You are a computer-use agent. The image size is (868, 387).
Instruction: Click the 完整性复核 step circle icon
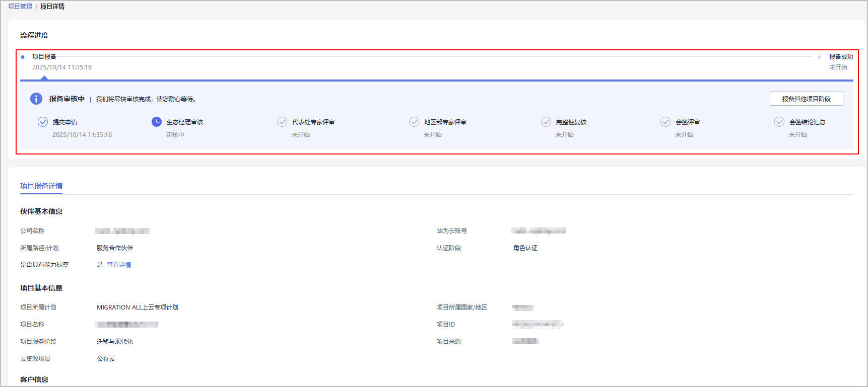pos(546,122)
